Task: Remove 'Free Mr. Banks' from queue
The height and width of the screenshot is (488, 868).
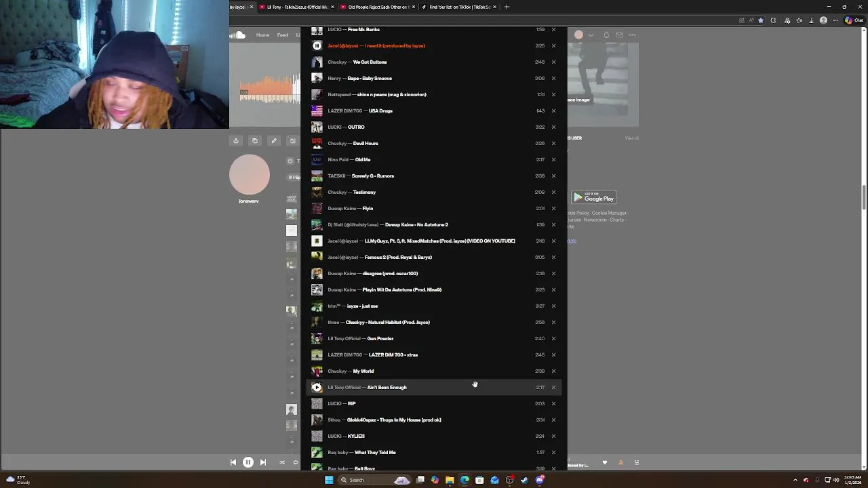Action: 553,29
